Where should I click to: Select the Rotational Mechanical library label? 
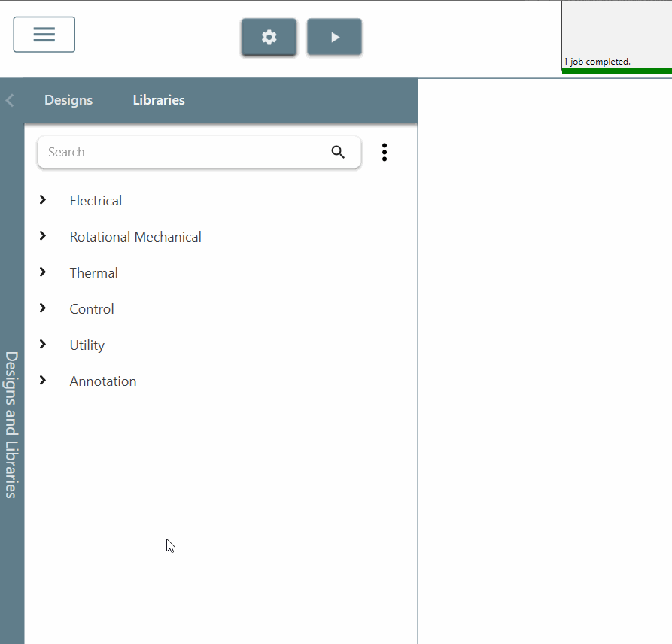pos(135,237)
